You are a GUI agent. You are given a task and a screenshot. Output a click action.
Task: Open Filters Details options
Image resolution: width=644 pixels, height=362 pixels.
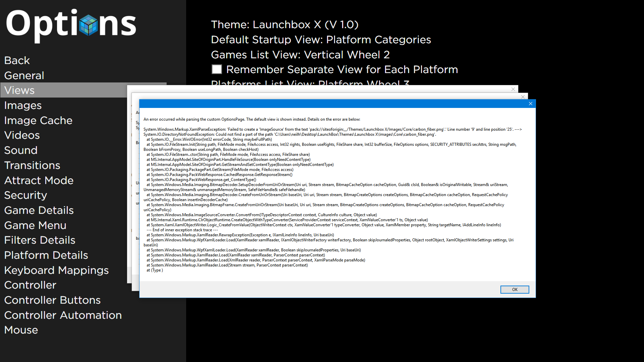(x=40, y=240)
